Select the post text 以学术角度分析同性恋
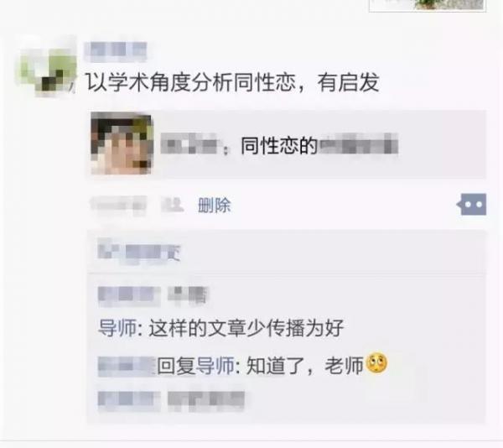Screen dimensions: 503x448 [190, 83]
